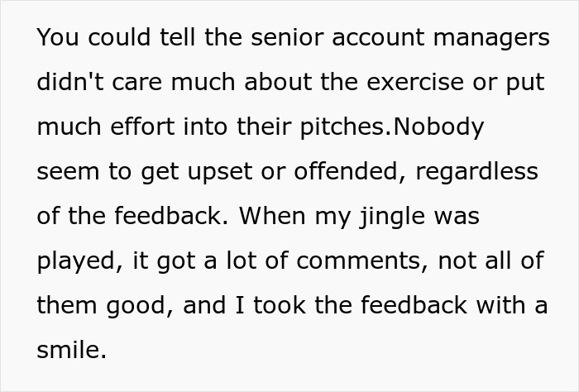Click the word "didn't" in the second line
This screenshot has width=579, height=392.
(69, 83)
